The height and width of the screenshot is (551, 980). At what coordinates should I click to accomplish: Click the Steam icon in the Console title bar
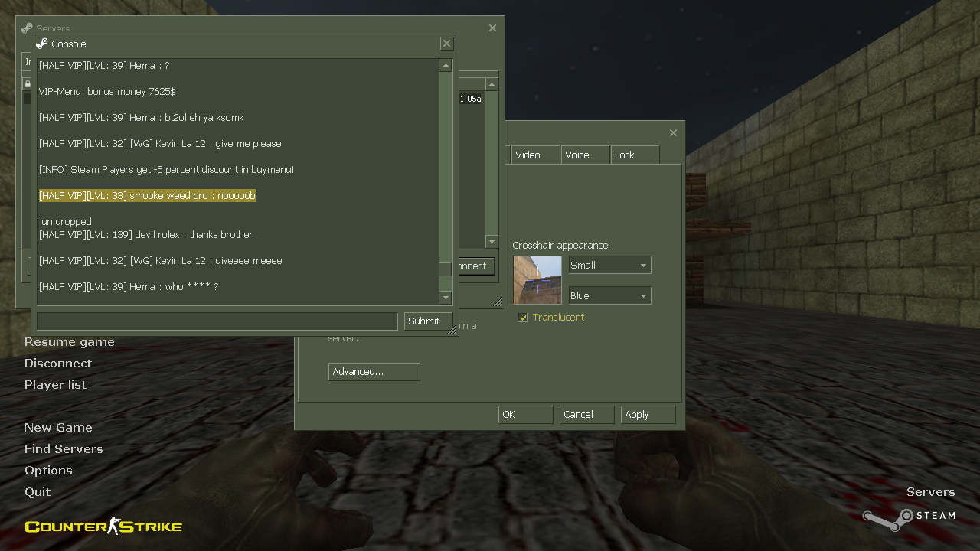(42, 44)
